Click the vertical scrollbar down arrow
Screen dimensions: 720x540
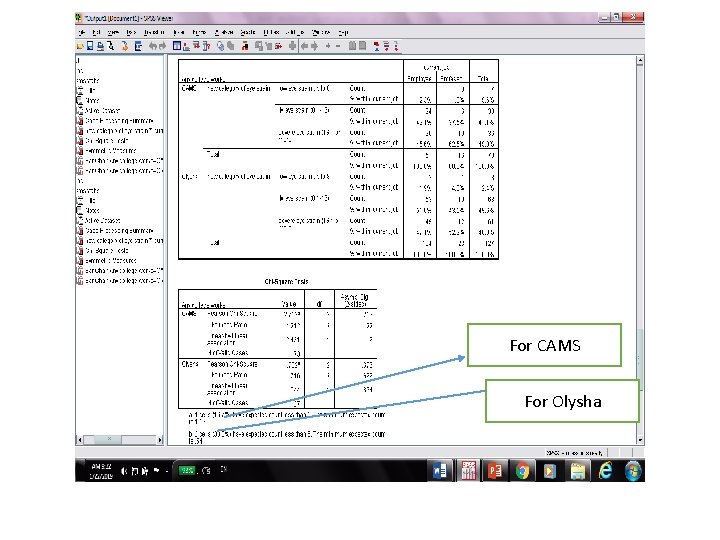[x=640, y=440]
